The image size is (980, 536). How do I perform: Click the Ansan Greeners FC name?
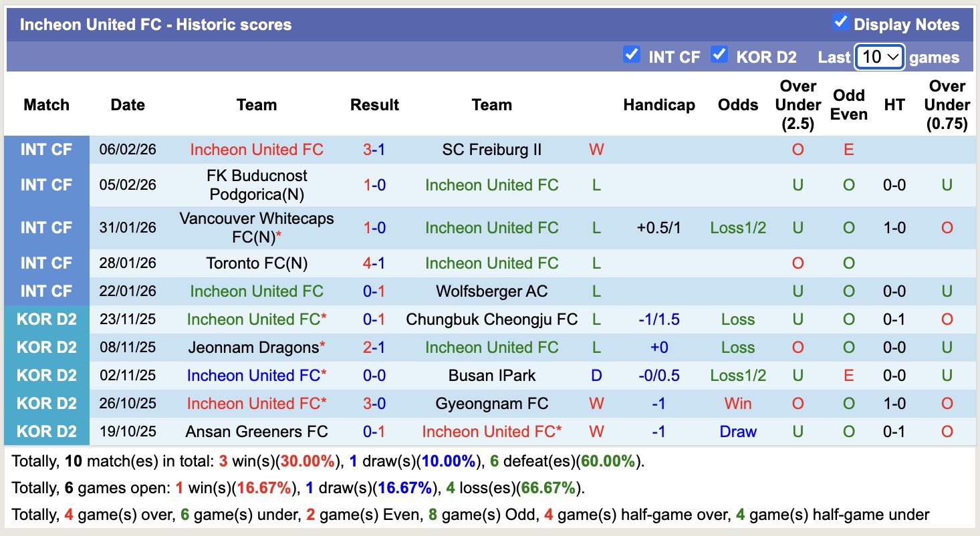257,431
